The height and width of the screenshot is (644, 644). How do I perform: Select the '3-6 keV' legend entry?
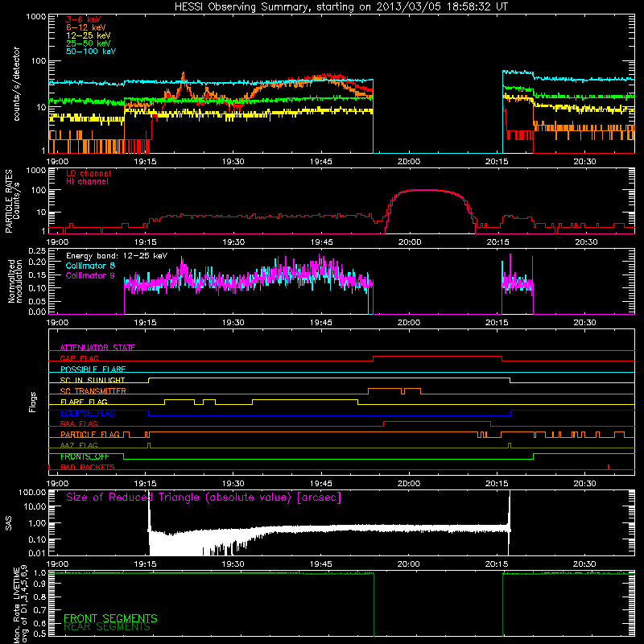[84, 19]
